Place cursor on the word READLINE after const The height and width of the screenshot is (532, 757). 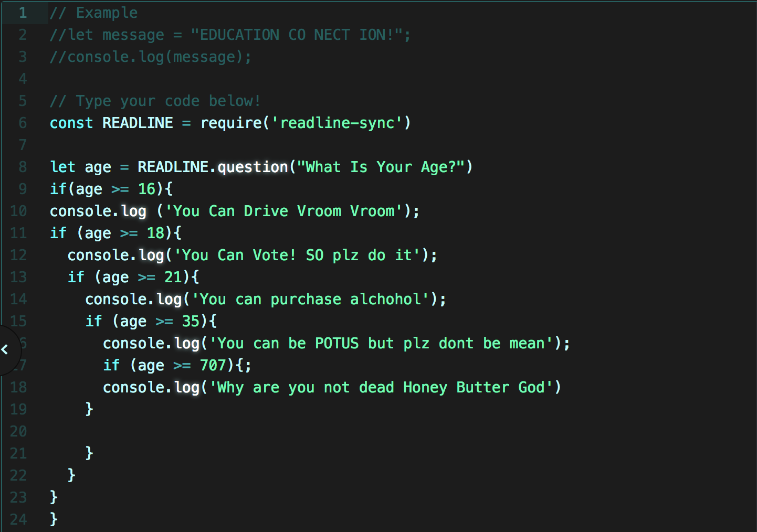click(x=138, y=123)
